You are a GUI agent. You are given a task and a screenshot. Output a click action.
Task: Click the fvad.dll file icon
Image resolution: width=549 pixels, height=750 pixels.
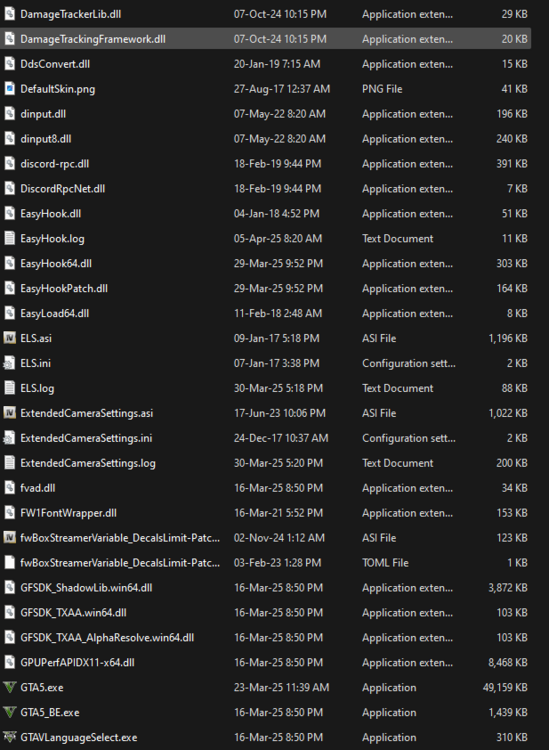pos(9,488)
